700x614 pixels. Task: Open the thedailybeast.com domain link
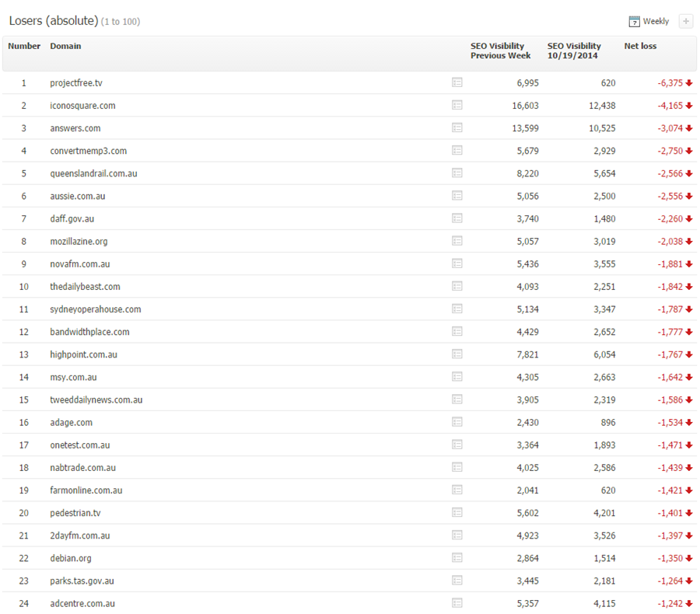85,287
